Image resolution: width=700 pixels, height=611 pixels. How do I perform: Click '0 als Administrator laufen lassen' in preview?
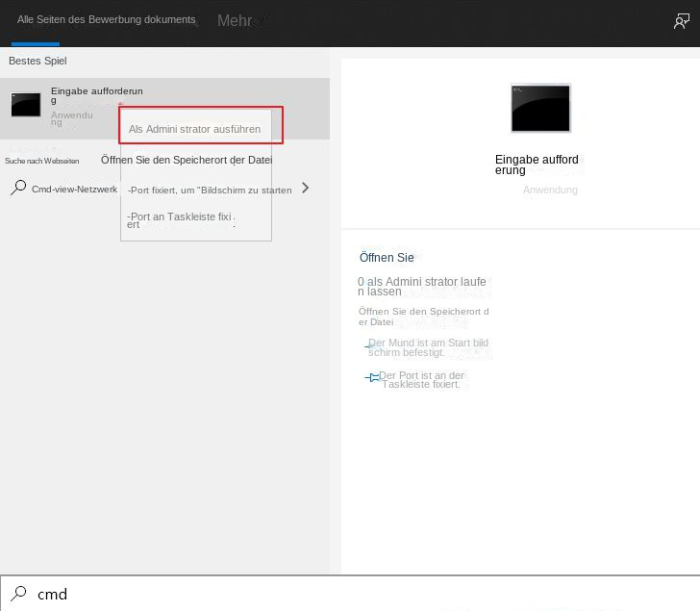[x=421, y=287]
